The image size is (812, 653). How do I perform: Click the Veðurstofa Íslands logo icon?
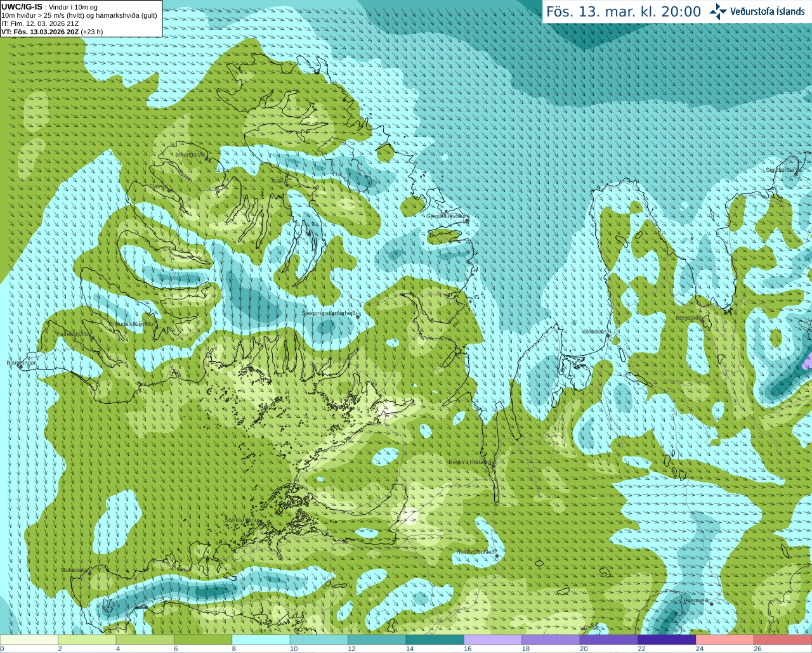click(718, 11)
